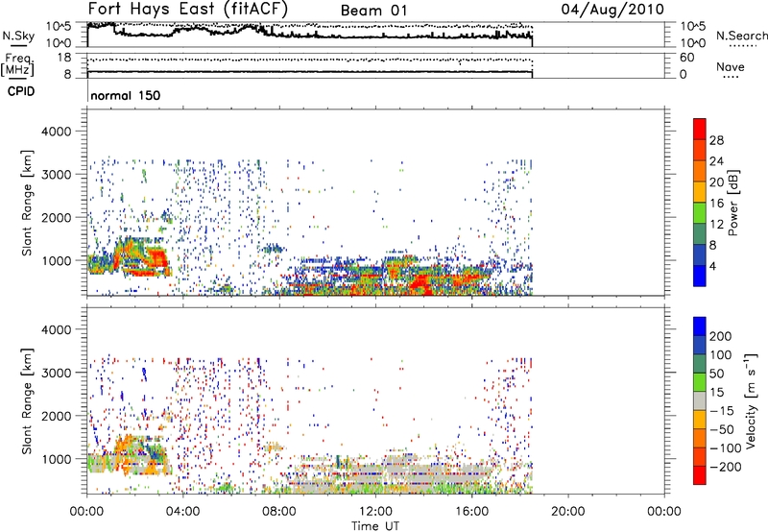Click the '20:00' time tick label

(567, 512)
